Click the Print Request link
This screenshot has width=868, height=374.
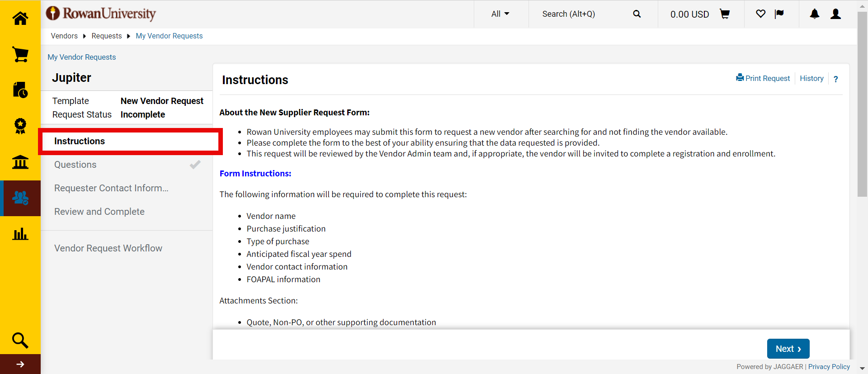(763, 78)
